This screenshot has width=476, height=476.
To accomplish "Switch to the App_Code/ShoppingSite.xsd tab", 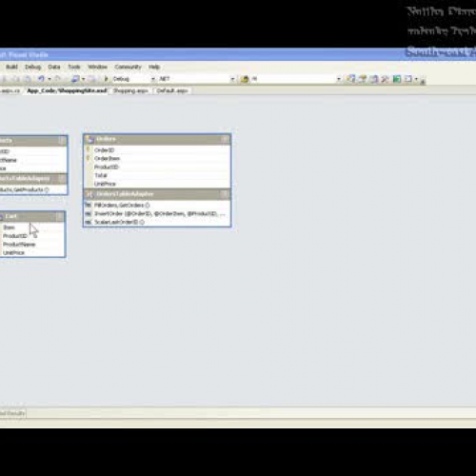I will coord(67,90).
